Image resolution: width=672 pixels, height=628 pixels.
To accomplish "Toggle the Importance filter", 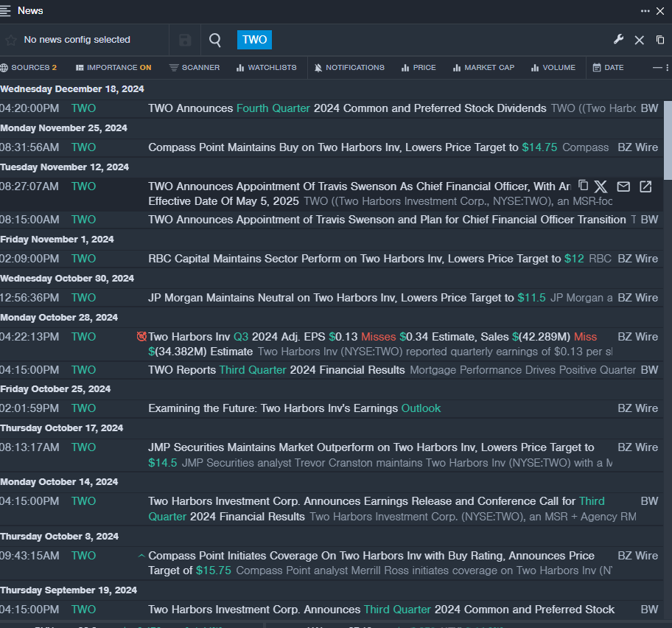I will point(113,68).
